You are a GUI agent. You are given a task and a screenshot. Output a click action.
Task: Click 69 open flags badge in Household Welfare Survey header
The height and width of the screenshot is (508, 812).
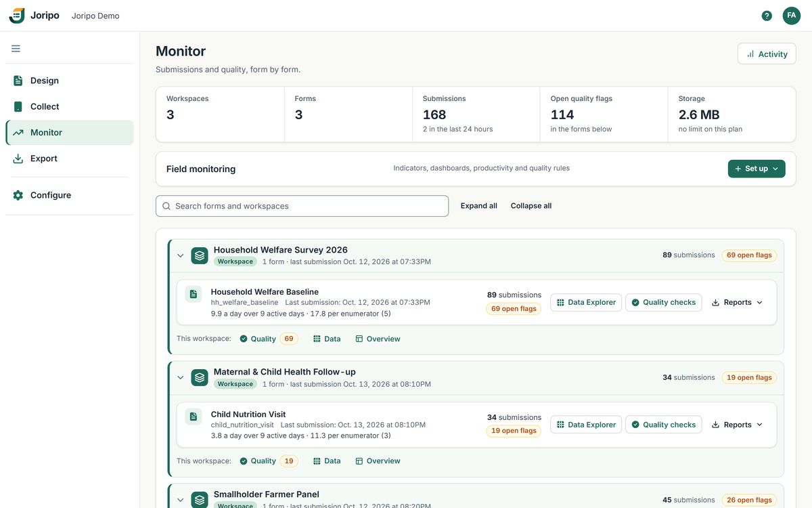tap(749, 255)
